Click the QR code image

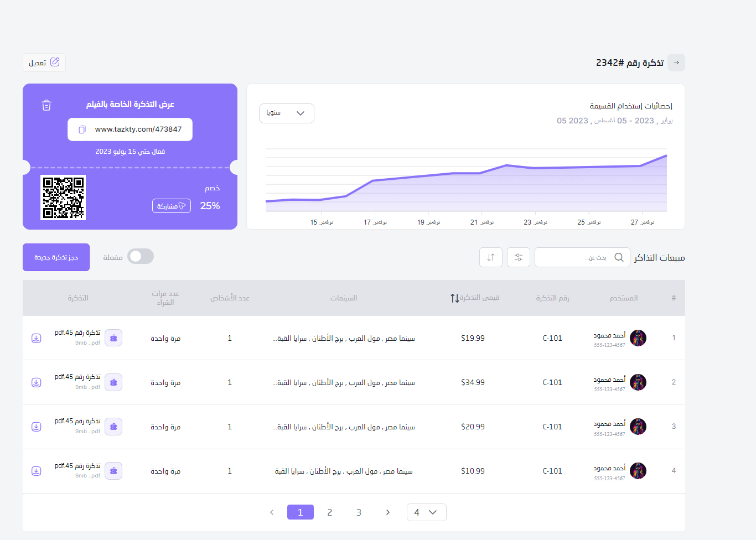[x=63, y=198]
